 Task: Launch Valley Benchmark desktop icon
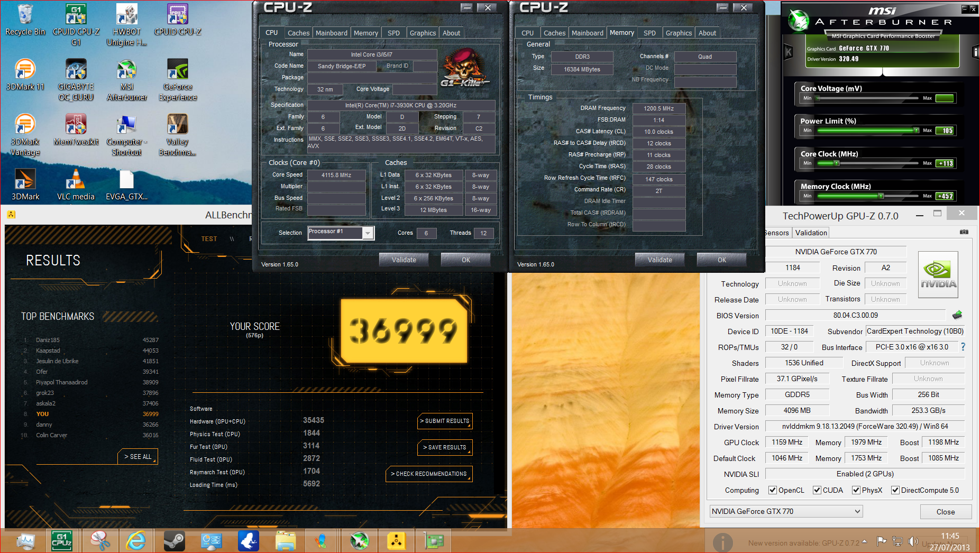click(178, 134)
